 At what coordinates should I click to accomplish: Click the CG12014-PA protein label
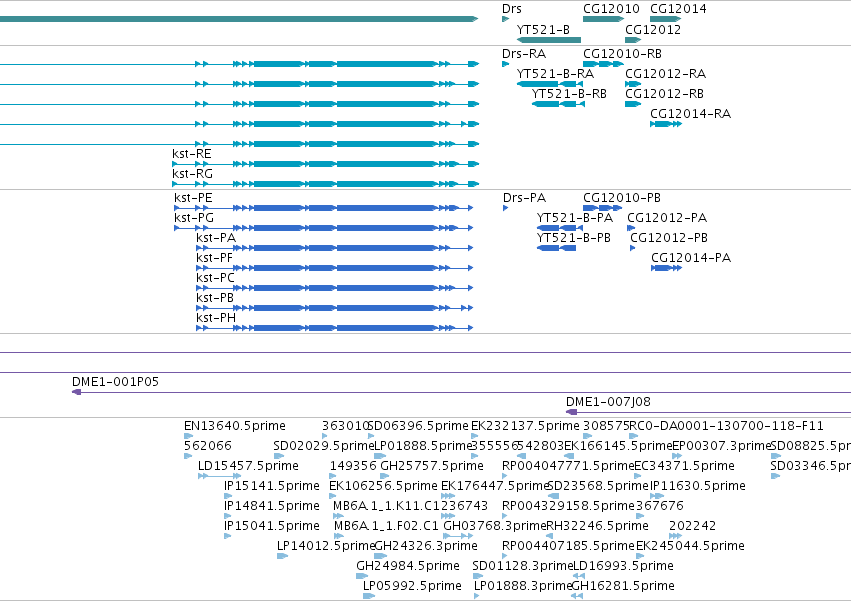coord(691,258)
